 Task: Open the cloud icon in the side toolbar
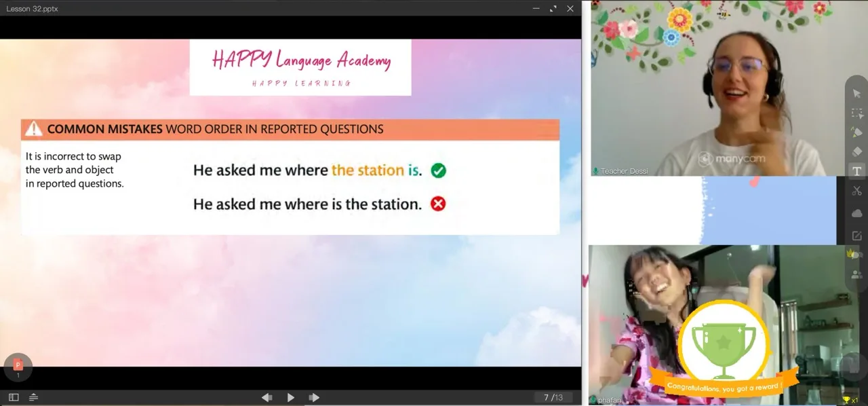(x=856, y=213)
